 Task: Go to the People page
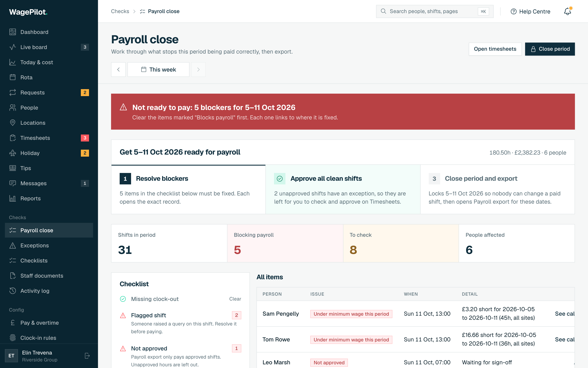coord(49,108)
